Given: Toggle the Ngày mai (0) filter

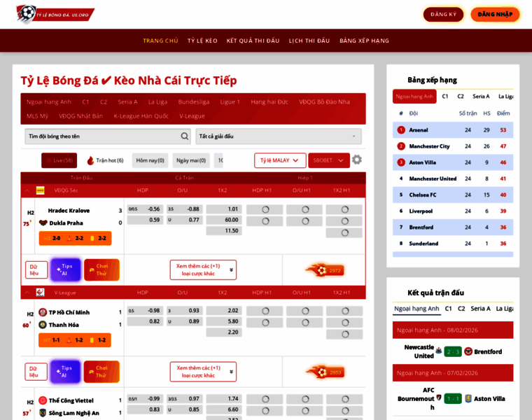Looking at the screenshot, I should coord(191,160).
